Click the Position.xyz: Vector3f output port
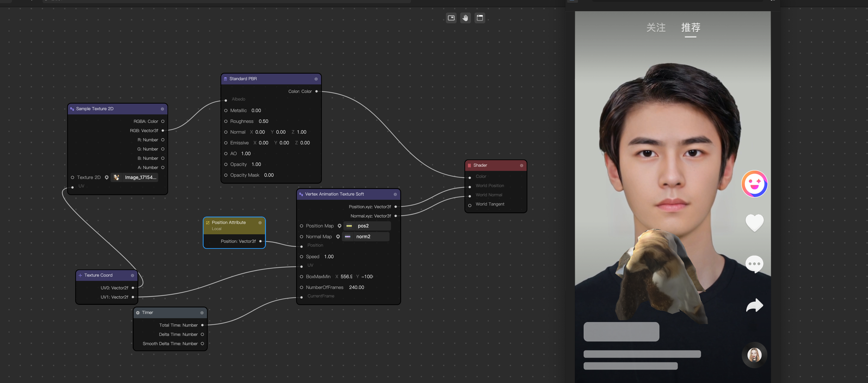The width and height of the screenshot is (868, 383). (x=396, y=207)
